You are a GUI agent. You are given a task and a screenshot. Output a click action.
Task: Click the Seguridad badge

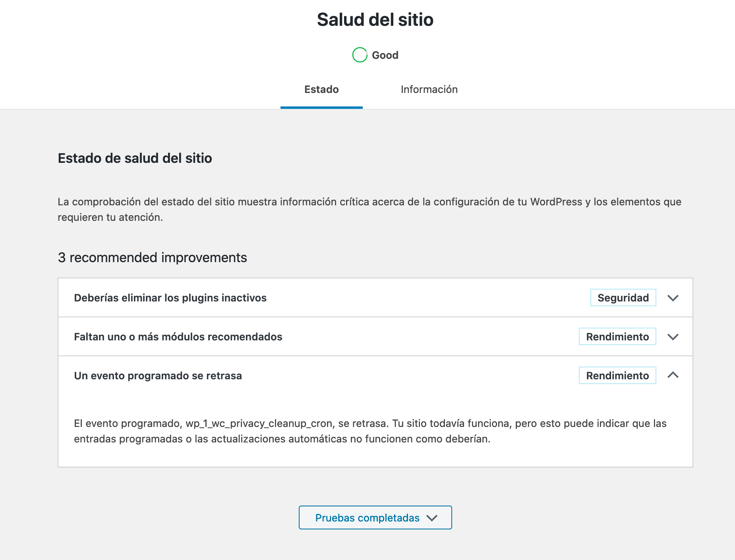pos(623,298)
